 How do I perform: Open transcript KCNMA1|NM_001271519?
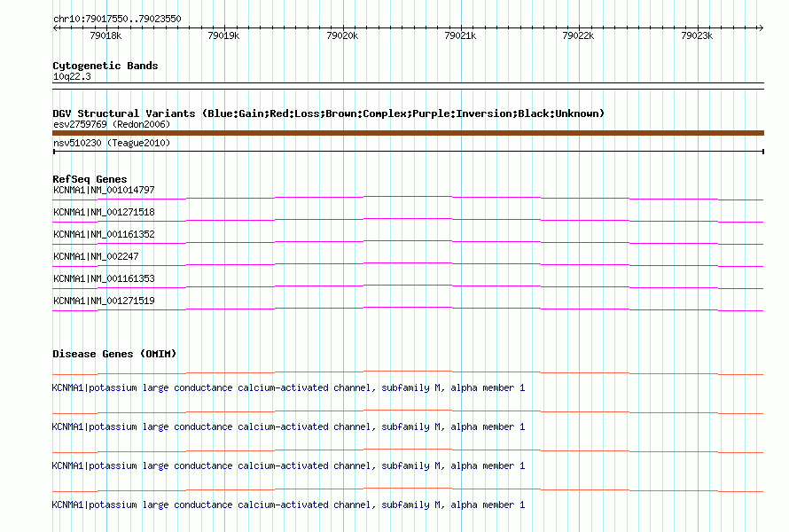coord(104,301)
